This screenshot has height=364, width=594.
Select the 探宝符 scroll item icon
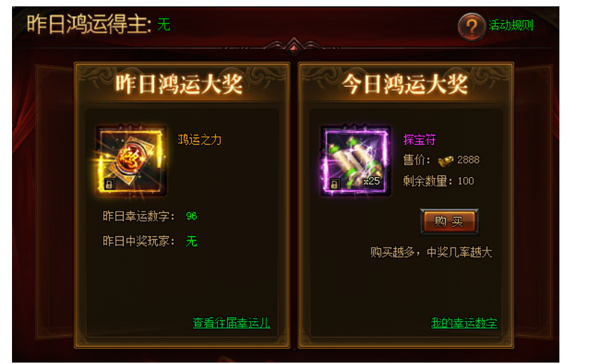355,161
